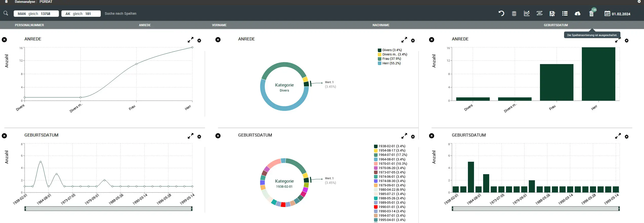Image resolution: width=644 pixels, height=223 pixels.
Task: Click the undo arrow icon in toolbar
Action: tap(501, 13)
